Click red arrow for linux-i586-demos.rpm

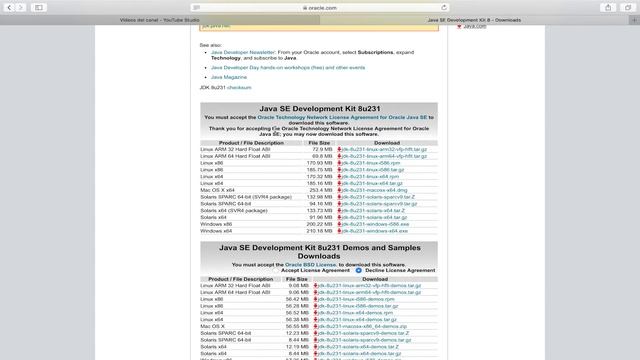[315, 299]
